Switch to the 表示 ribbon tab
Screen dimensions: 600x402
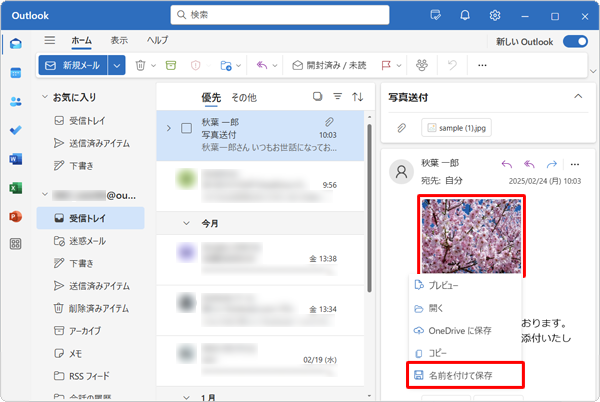pyautogui.click(x=119, y=40)
